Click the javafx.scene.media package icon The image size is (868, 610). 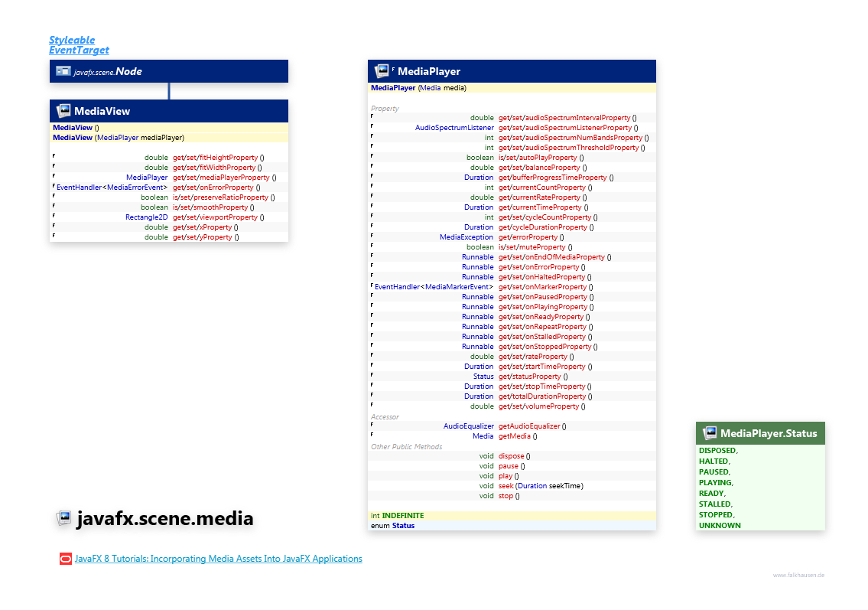point(63,520)
